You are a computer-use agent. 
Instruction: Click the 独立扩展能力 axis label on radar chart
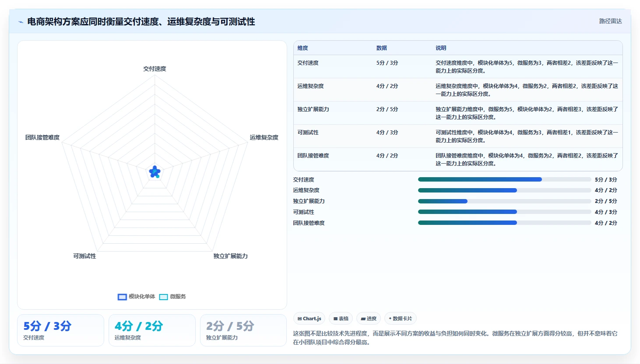tap(231, 256)
